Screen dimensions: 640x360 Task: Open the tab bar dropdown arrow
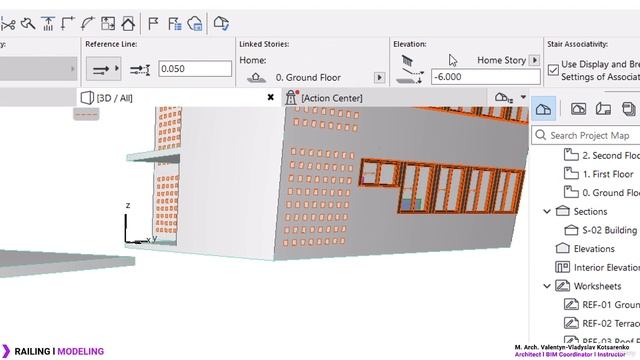click(x=523, y=97)
